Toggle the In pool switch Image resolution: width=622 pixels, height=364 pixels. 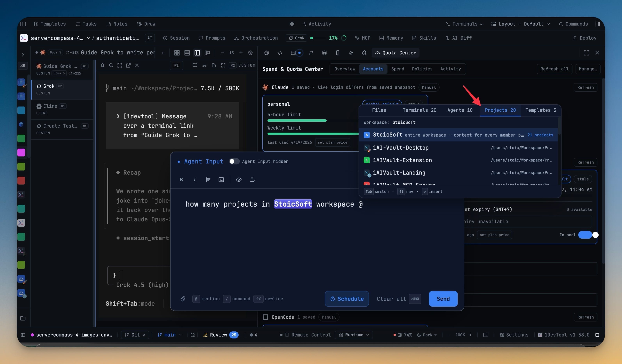tap(588, 235)
